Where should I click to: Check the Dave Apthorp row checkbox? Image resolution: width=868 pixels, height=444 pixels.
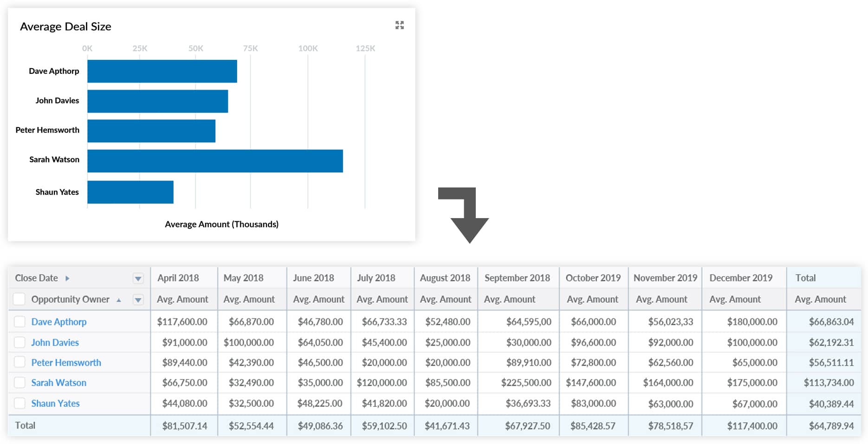click(x=19, y=322)
